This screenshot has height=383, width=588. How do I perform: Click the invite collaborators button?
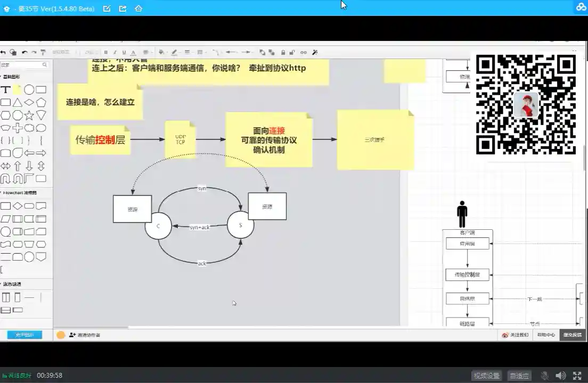point(85,335)
